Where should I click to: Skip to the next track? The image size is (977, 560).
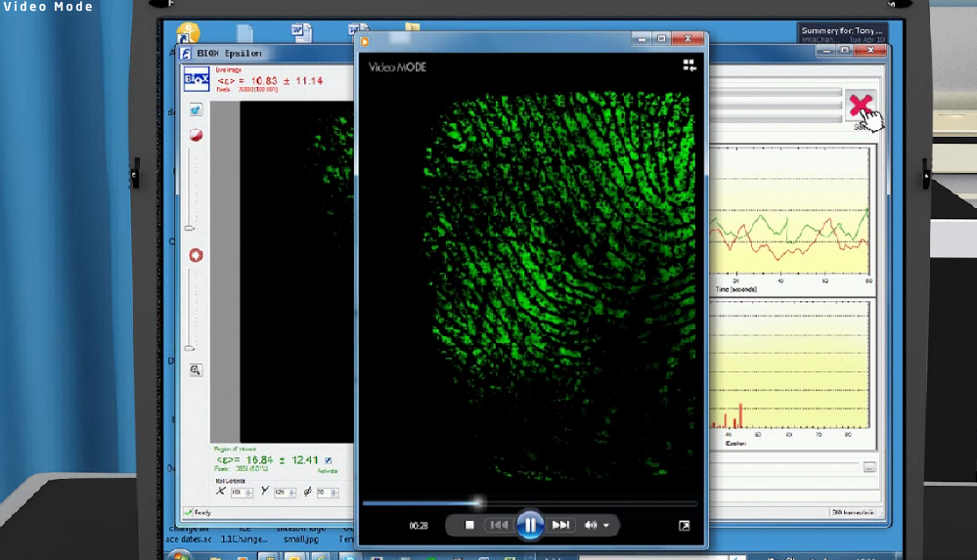coord(560,525)
